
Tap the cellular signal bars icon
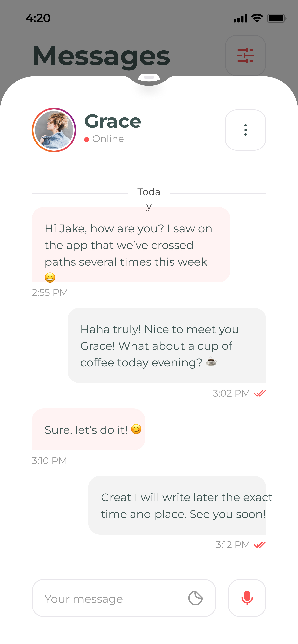[x=240, y=18]
